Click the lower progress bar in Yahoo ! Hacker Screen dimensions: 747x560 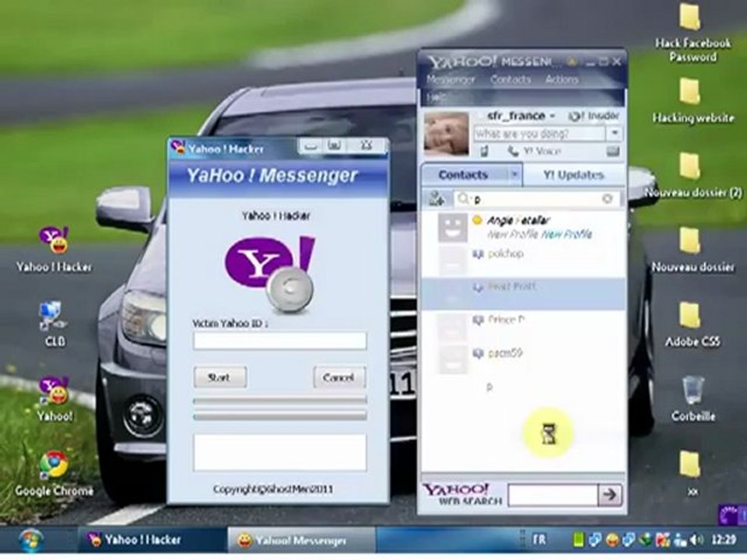[279, 416]
